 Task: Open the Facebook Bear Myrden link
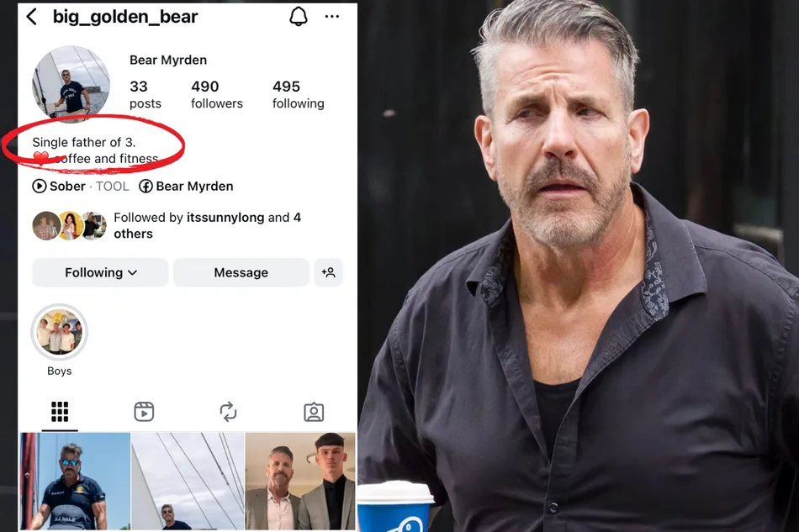(x=187, y=187)
